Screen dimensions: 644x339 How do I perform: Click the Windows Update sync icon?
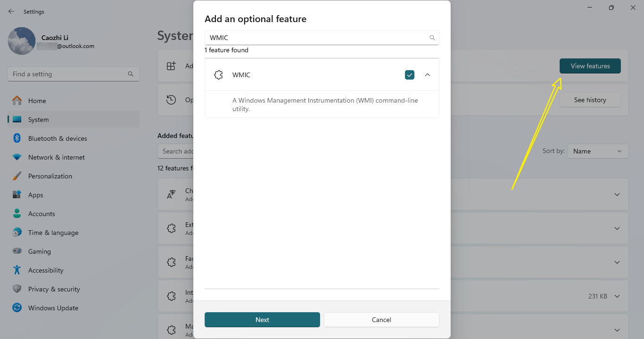click(x=17, y=308)
